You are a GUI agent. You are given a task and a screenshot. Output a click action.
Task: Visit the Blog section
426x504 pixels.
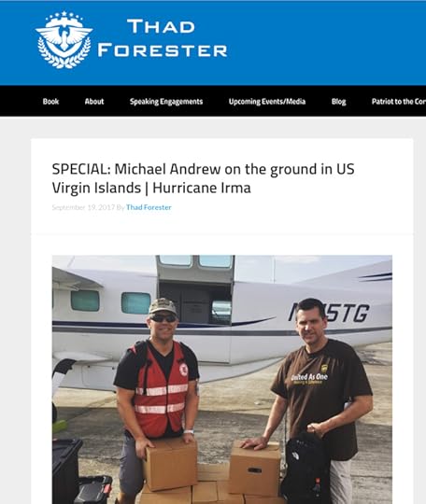(338, 102)
